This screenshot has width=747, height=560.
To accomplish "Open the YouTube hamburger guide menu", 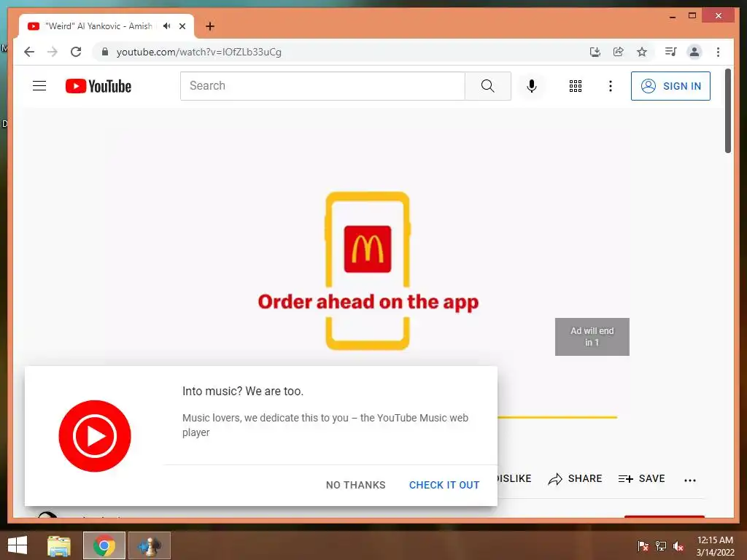I will (x=39, y=86).
